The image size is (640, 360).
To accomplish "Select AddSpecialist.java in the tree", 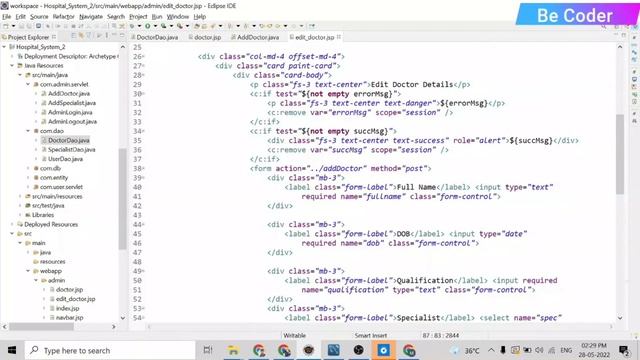I will (x=72, y=103).
